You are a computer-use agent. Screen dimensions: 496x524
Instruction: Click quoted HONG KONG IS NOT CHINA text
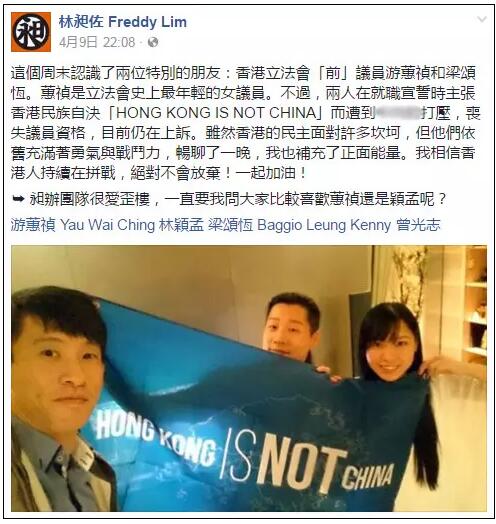(x=216, y=113)
